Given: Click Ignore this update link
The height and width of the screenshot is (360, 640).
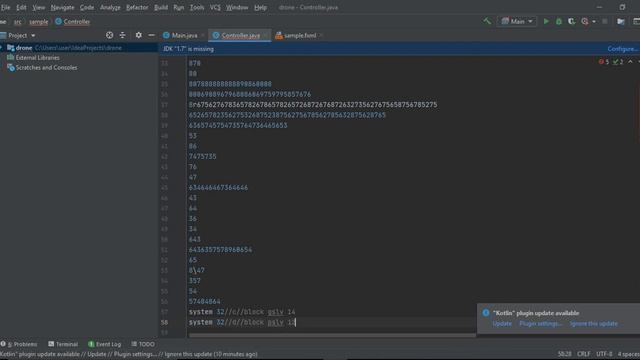Looking at the screenshot, I should 594,323.
